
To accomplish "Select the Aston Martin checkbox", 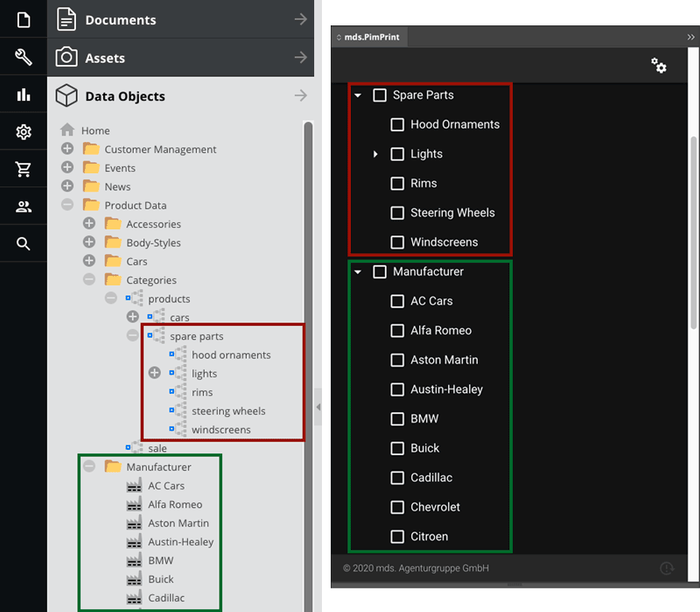I will (397, 360).
